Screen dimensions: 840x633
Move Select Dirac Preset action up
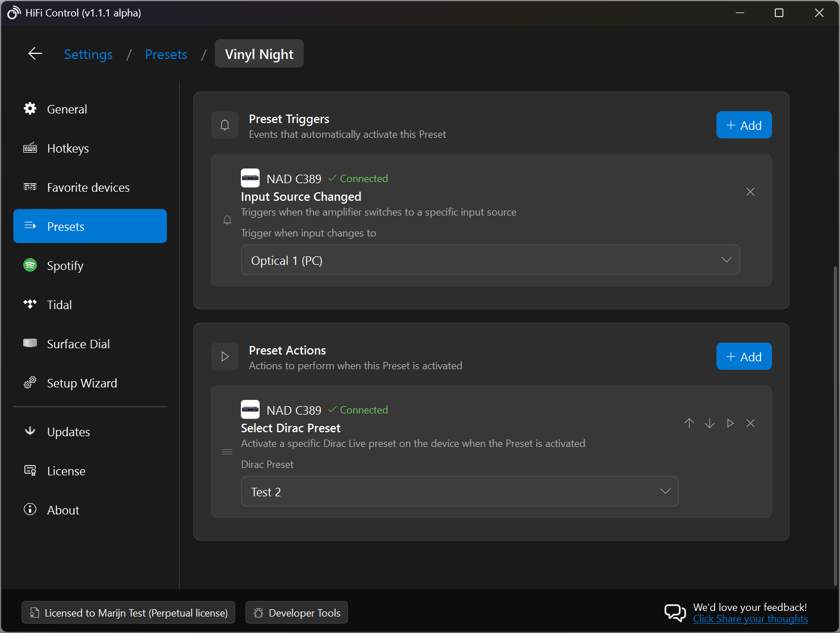[x=689, y=423]
